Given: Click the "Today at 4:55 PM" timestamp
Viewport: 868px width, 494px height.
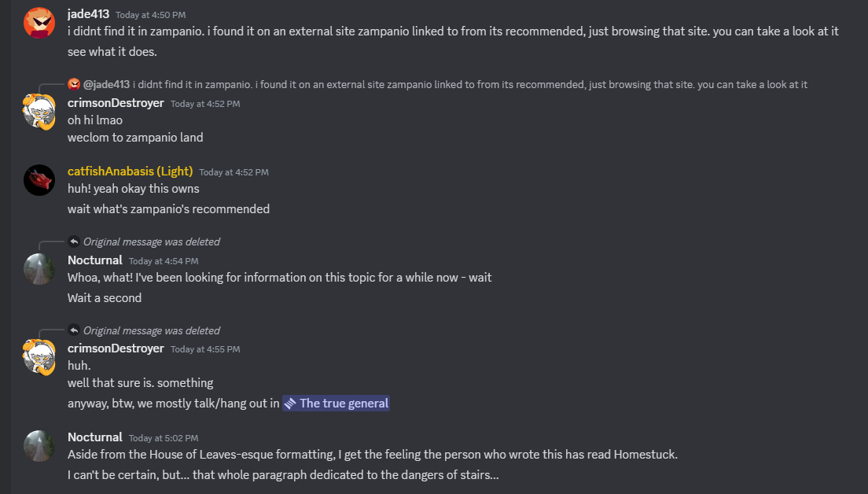Looking at the screenshot, I should (x=205, y=349).
